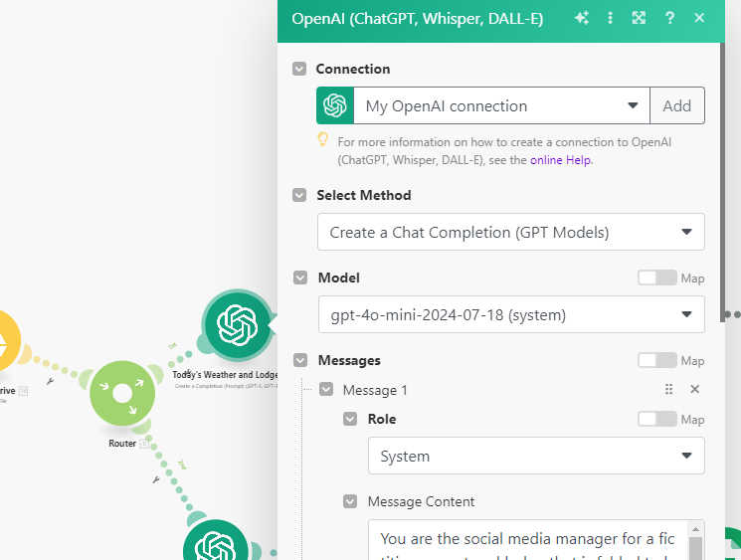Open the gpt-4o-mini model dropdown
This screenshot has width=741, height=560.
click(511, 314)
